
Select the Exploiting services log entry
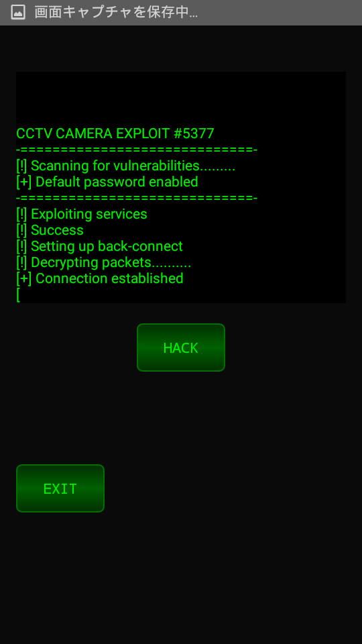82,214
